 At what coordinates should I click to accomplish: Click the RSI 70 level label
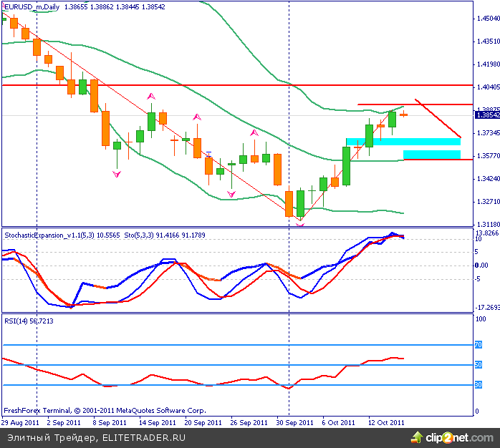(478, 345)
